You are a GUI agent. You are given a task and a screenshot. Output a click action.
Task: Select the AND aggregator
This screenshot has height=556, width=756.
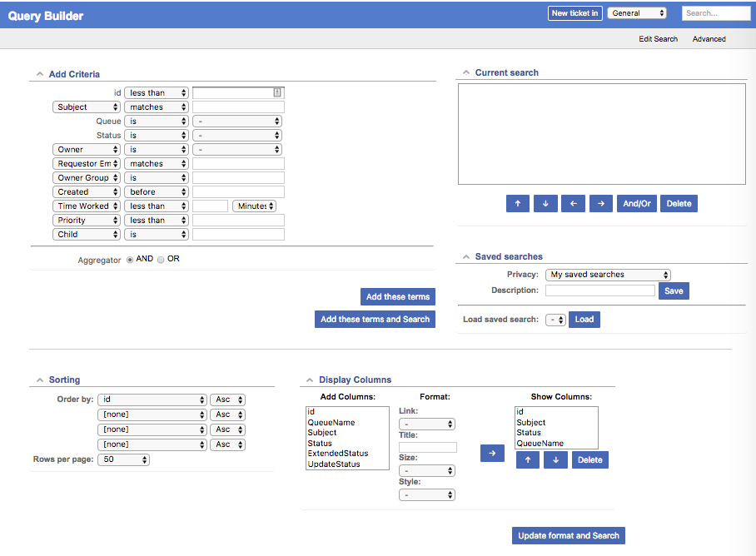[x=132, y=258]
